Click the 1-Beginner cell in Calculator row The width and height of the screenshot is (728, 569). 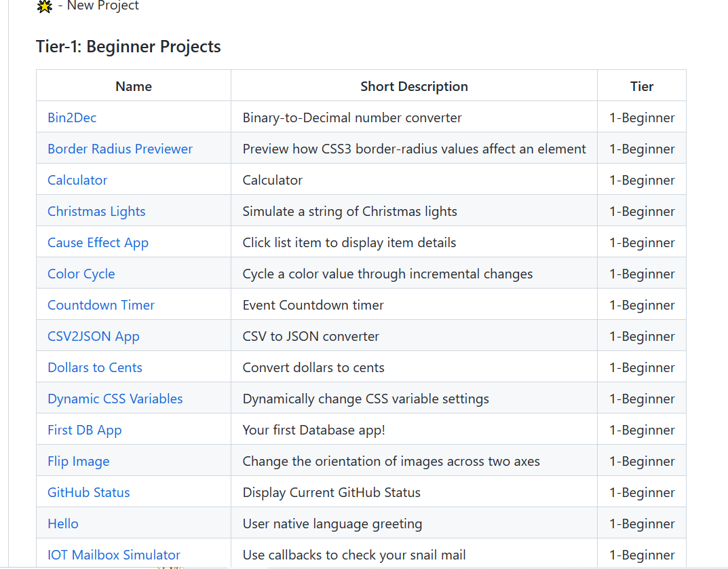[642, 180]
